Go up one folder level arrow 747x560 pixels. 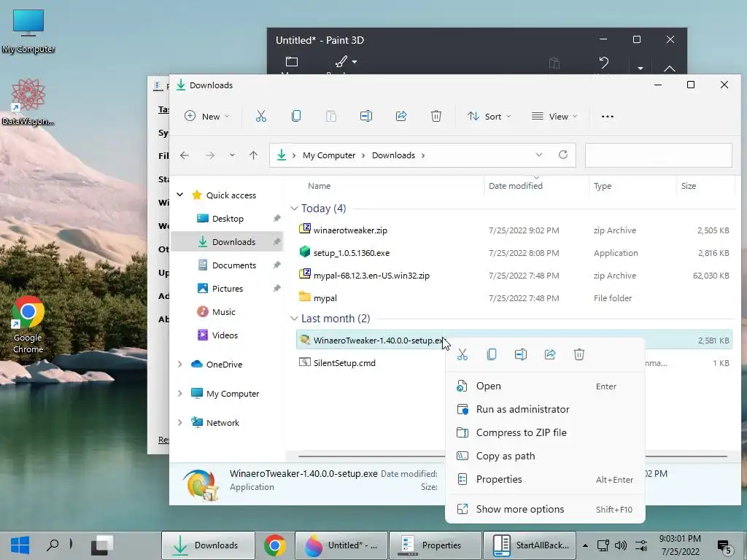(253, 155)
